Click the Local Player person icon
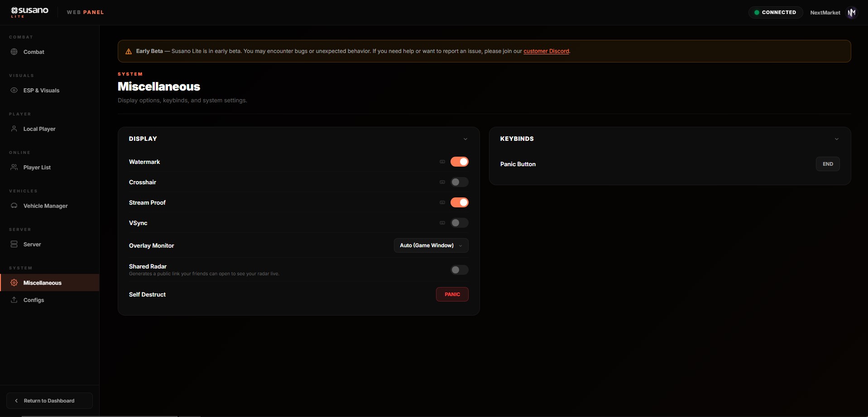This screenshot has height=417, width=868. tap(14, 129)
